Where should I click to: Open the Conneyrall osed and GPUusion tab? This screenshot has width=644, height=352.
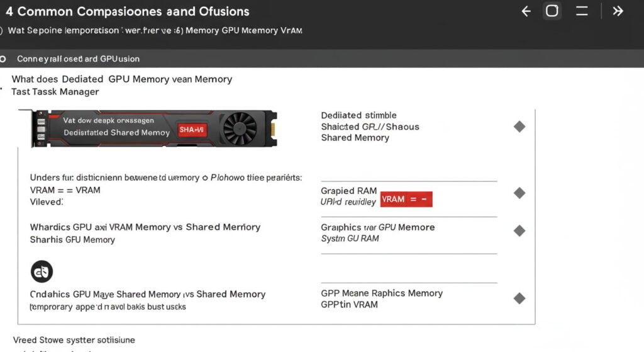[x=78, y=59]
